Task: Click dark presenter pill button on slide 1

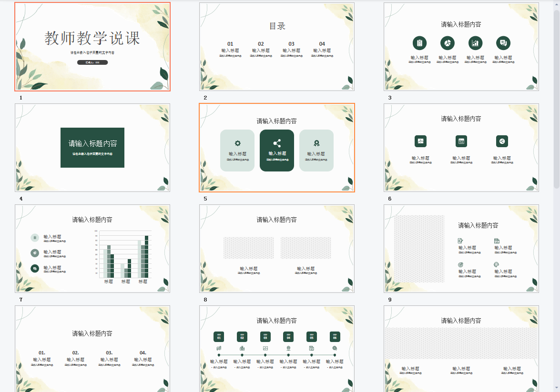Action: click(92, 62)
